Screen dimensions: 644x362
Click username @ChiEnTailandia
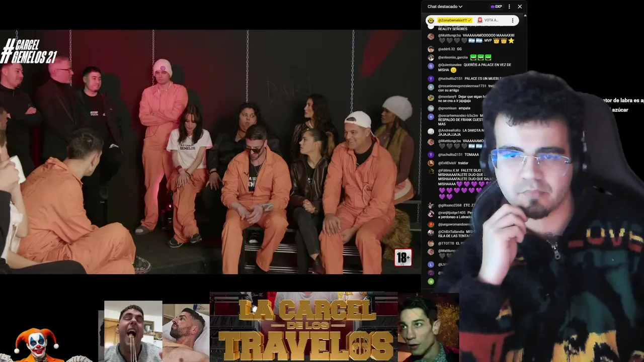click(x=451, y=232)
